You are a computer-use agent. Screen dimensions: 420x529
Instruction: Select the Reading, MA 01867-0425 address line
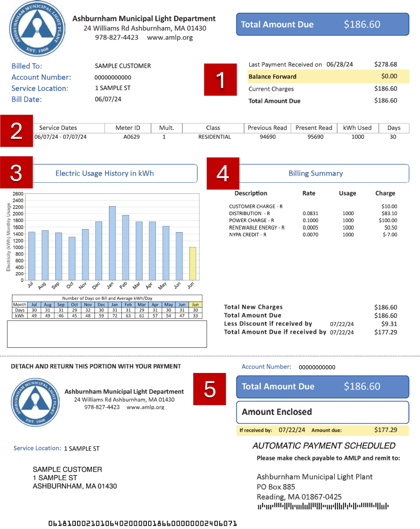(299, 497)
